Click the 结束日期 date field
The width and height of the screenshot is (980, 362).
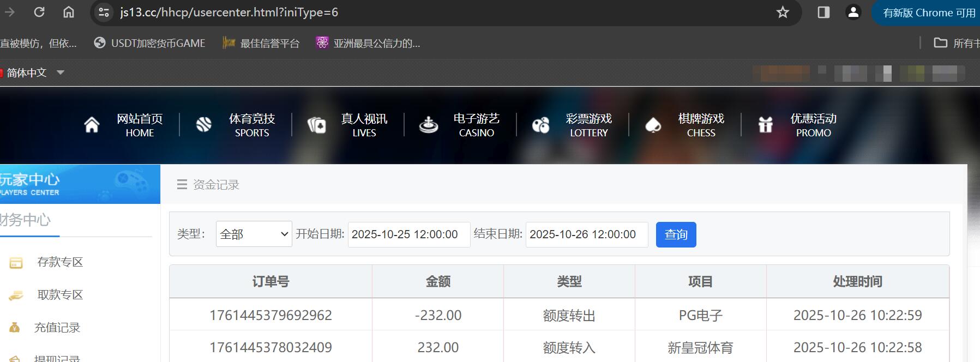[x=587, y=234]
